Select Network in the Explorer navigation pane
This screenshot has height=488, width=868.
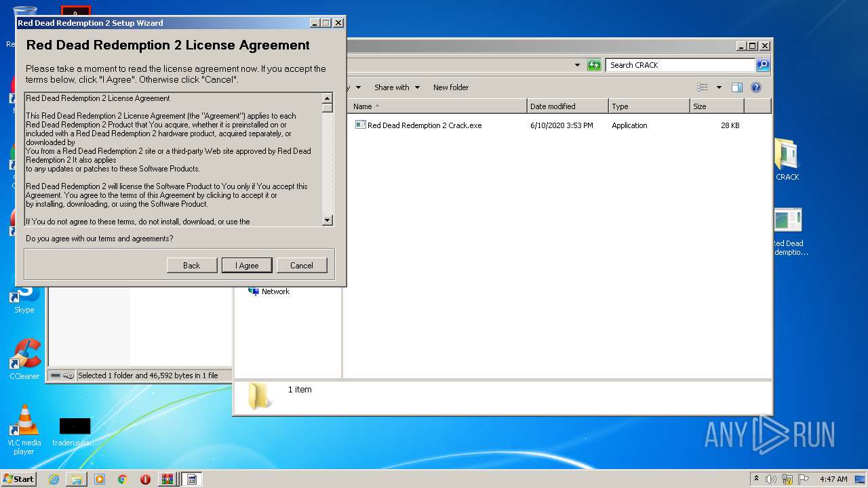(269, 291)
